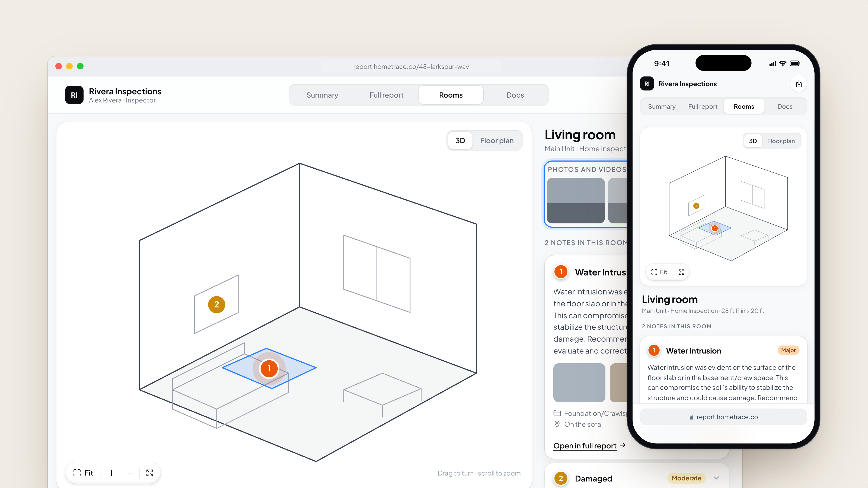Tap Fit button in phone 3D viewer
Viewport: 868px width, 488px height.
(x=659, y=272)
